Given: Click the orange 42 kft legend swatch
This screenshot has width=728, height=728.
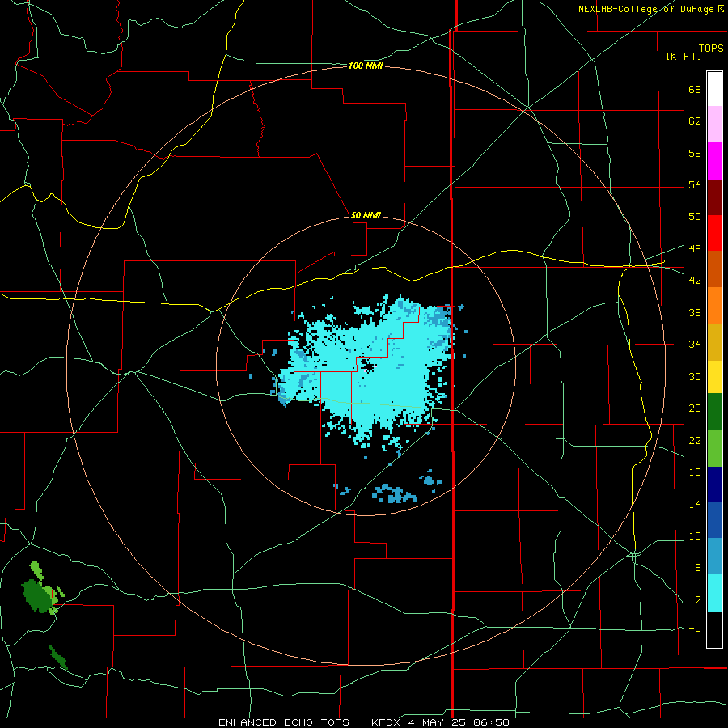Looking at the screenshot, I should click(714, 305).
